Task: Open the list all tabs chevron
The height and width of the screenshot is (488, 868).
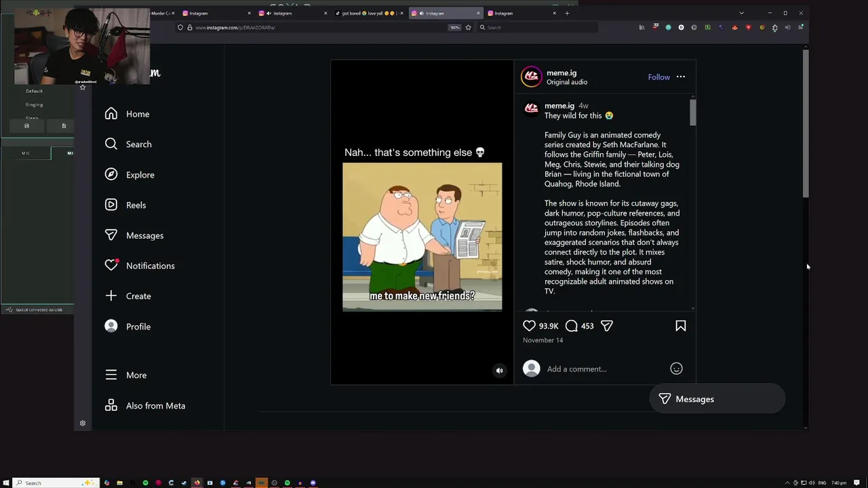Action: pyautogui.click(x=741, y=13)
